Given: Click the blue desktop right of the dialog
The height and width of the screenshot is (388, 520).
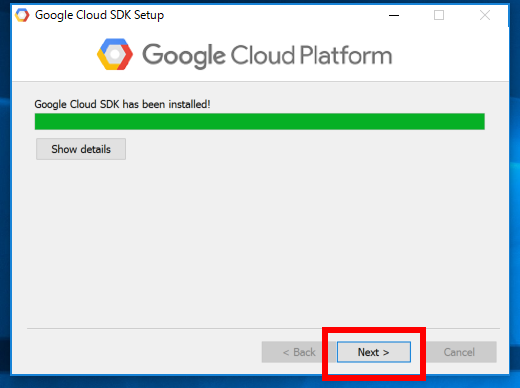Looking at the screenshot, I should coord(515,200).
